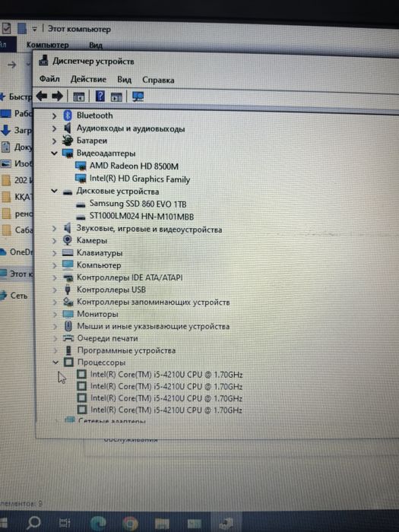The width and height of the screenshot is (399, 532).
Task: Select AMD Radeon HD 8500M text
Action: pyautogui.click(x=134, y=166)
